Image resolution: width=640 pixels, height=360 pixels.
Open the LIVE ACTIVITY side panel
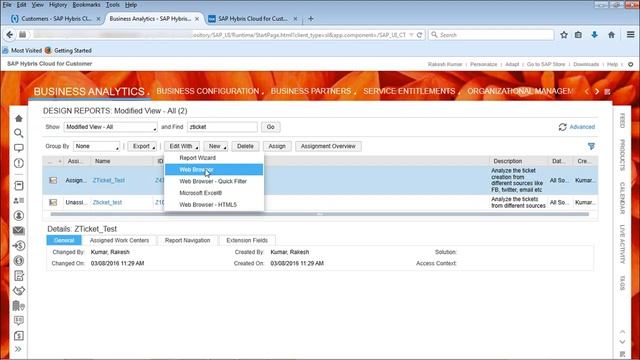622,244
